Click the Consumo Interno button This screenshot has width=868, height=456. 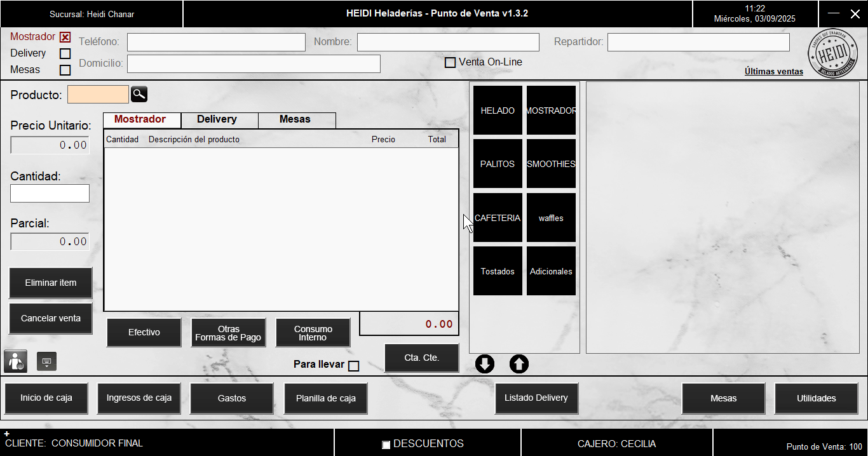coord(313,333)
